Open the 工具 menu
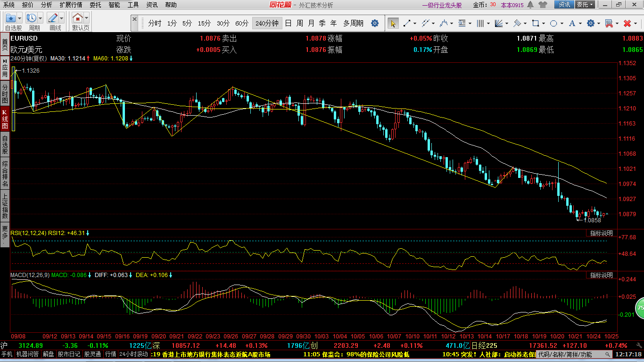 coord(133,5)
